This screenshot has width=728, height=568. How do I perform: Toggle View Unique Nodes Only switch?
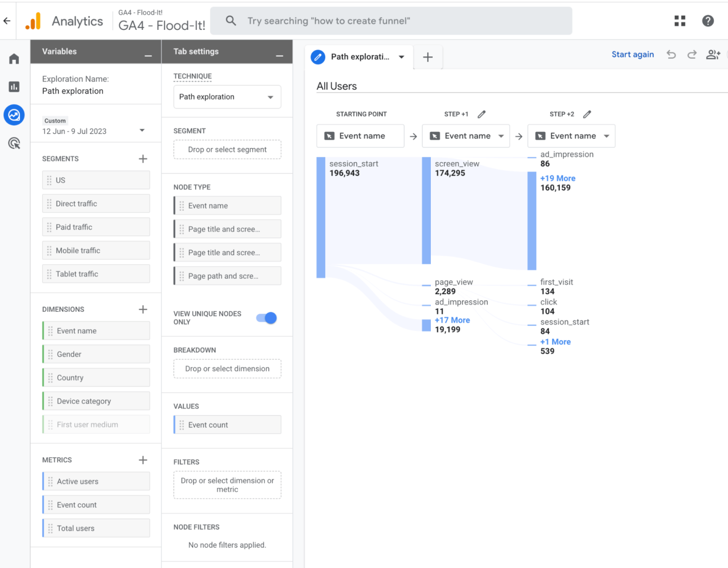coord(266,318)
